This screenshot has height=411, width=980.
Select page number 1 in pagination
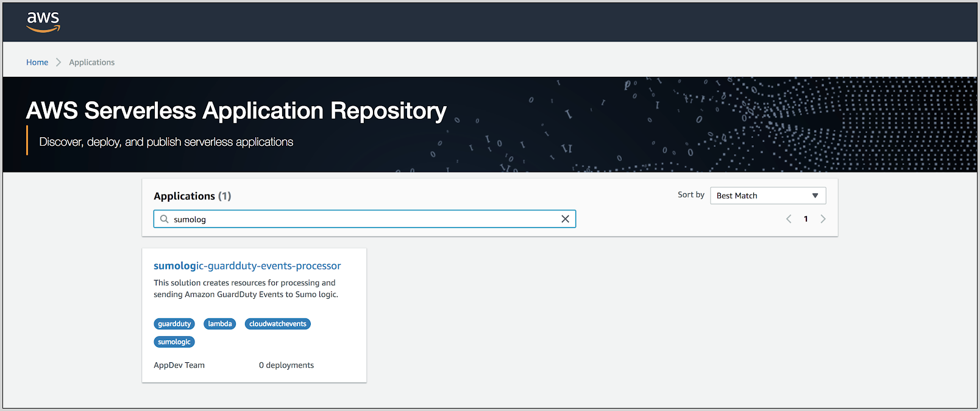pyautogui.click(x=806, y=219)
